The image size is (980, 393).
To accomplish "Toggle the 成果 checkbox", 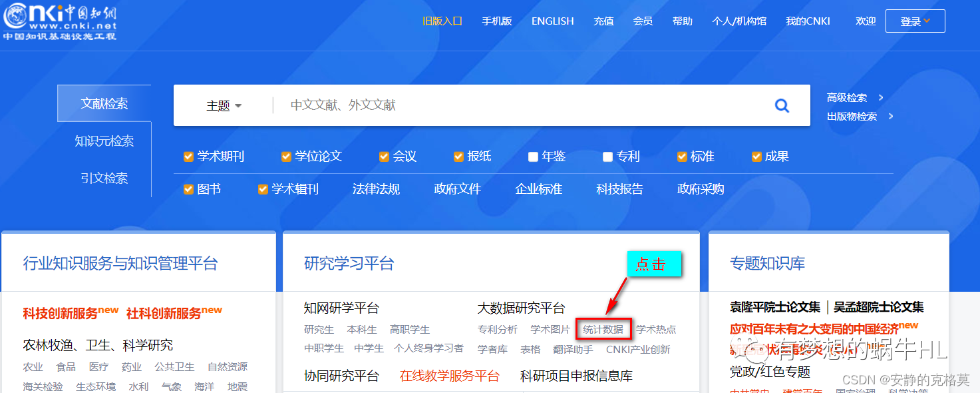I will [756, 157].
